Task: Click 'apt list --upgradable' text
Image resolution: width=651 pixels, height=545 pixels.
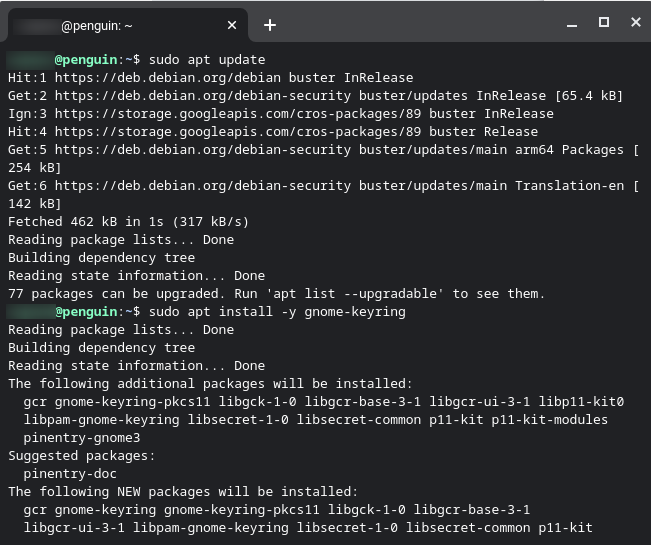Action: coord(355,294)
